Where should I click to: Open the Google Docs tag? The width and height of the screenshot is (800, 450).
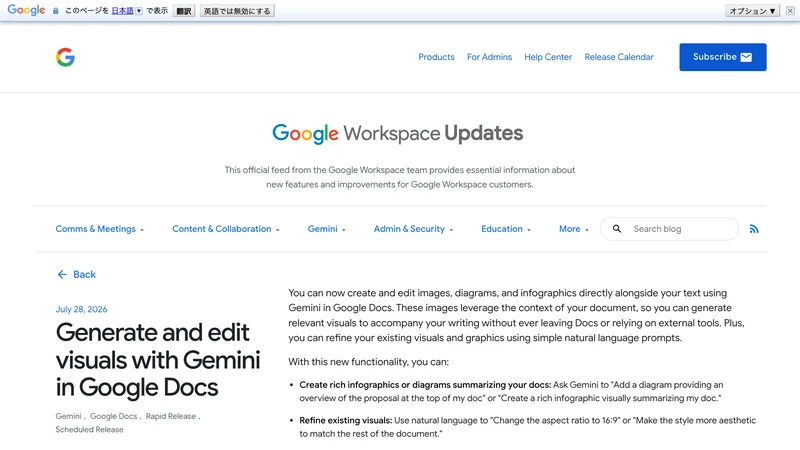coord(113,416)
